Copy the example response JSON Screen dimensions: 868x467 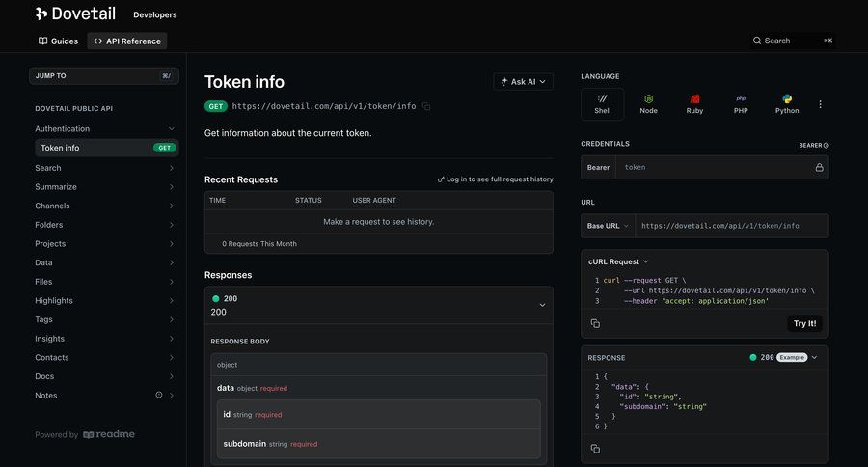coord(595,449)
